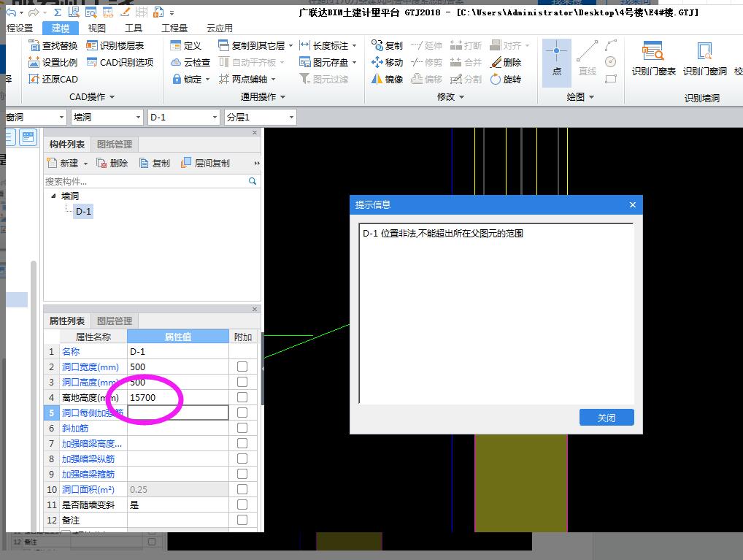Select the 移动 move tool
Image resolution: width=743 pixels, height=560 pixels.
(x=387, y=62)
